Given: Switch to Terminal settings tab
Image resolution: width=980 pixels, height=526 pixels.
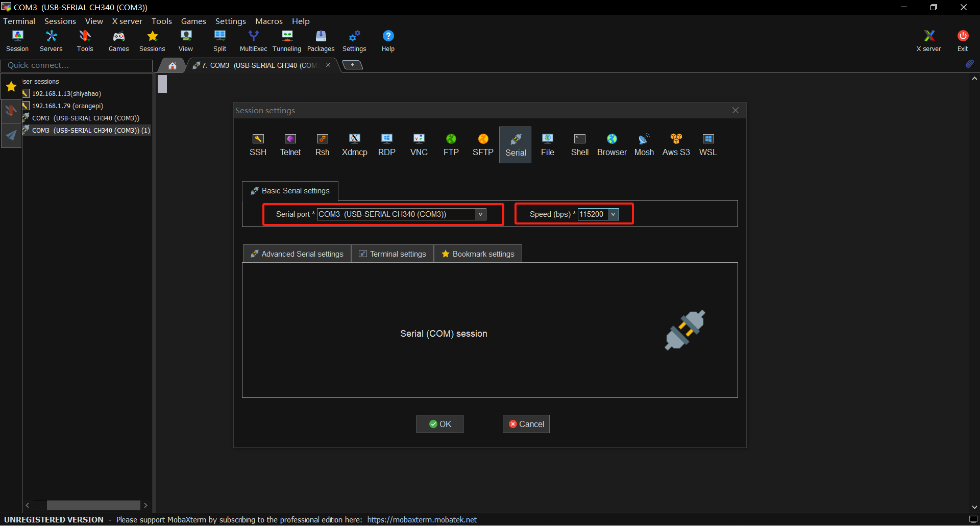Looking at the screenshot, I should click(x=393, y=254).
